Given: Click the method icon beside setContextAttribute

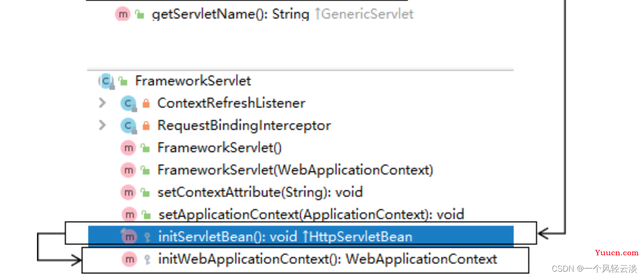Looking at the screenshot, I should (128, 192).
